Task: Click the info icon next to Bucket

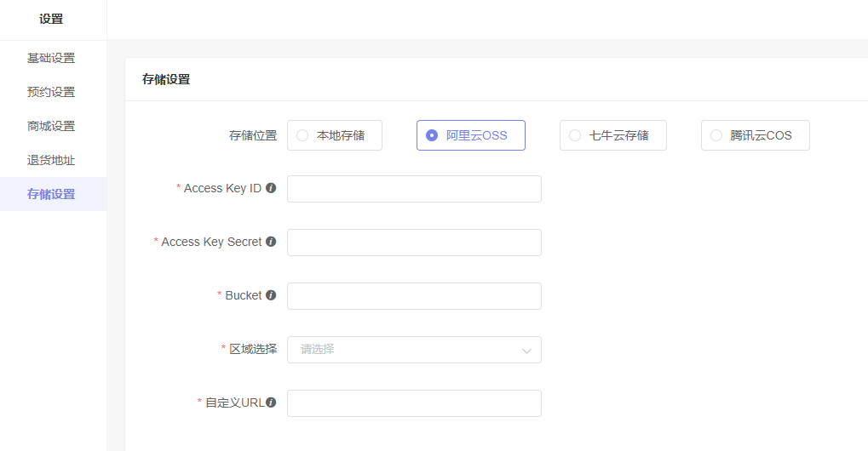Action: tap(271, 295)
